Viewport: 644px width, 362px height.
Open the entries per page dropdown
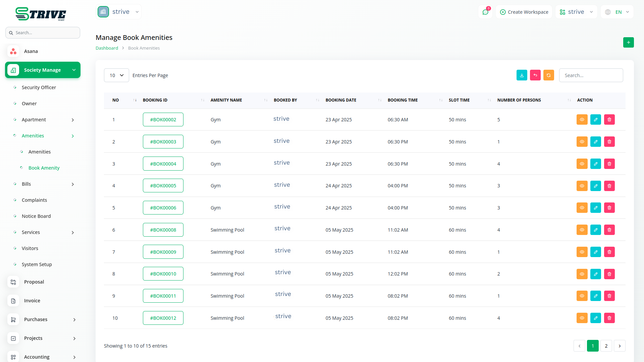tap(116, 75)
